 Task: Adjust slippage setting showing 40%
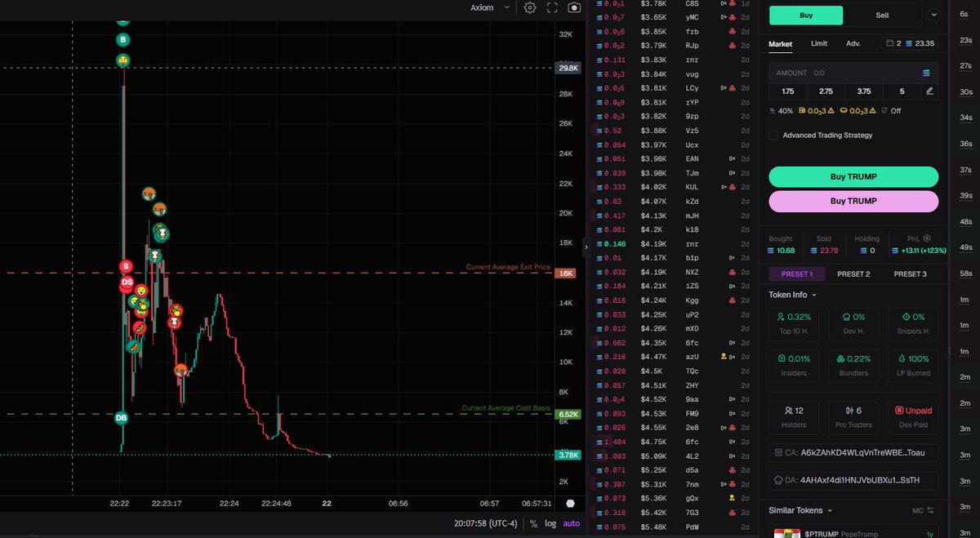782,110
